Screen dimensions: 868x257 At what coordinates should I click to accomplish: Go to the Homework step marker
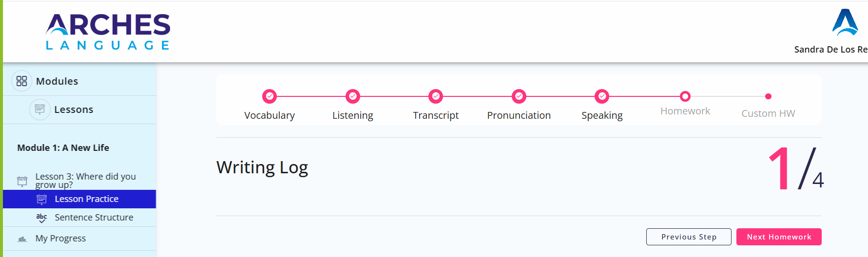click(685, 96)
